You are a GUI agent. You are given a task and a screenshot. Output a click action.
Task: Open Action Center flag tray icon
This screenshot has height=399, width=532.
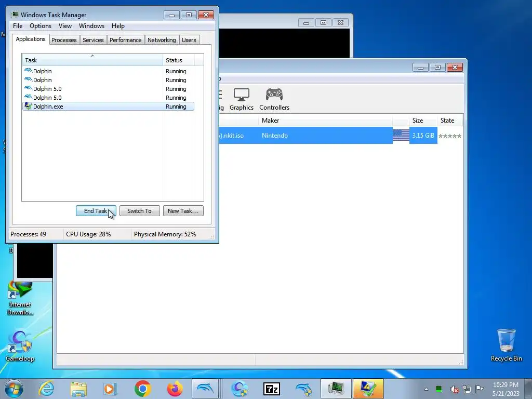pyautogui.click(x=479, y=389)
